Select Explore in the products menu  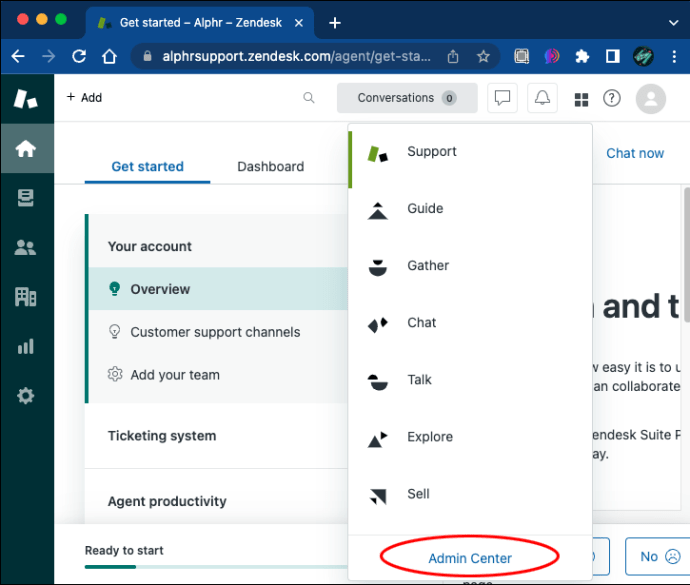pos(470,437)
